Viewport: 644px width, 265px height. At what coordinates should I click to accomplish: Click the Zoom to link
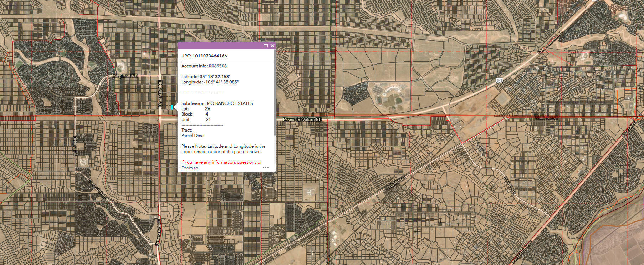click(x=189, y=168)
